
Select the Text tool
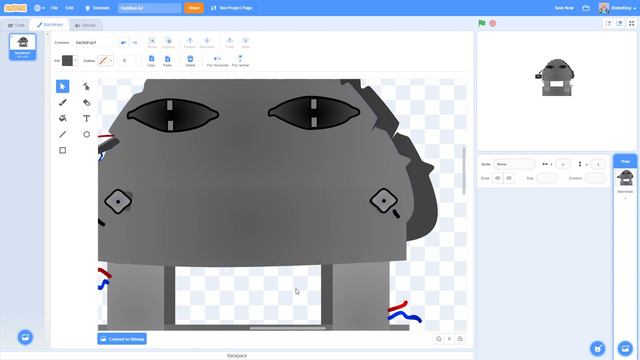pos(87,118)
